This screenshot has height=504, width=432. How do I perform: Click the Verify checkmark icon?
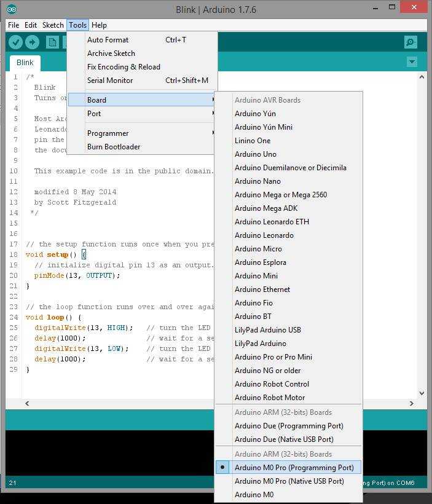click(x=15, y=42)
